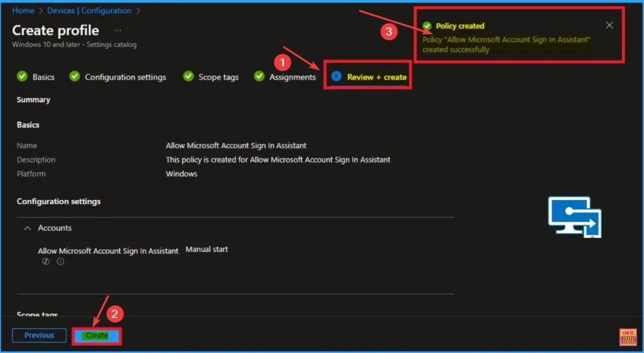
Task: Click the Create profile page title
Action: click(x=55, y=30)
